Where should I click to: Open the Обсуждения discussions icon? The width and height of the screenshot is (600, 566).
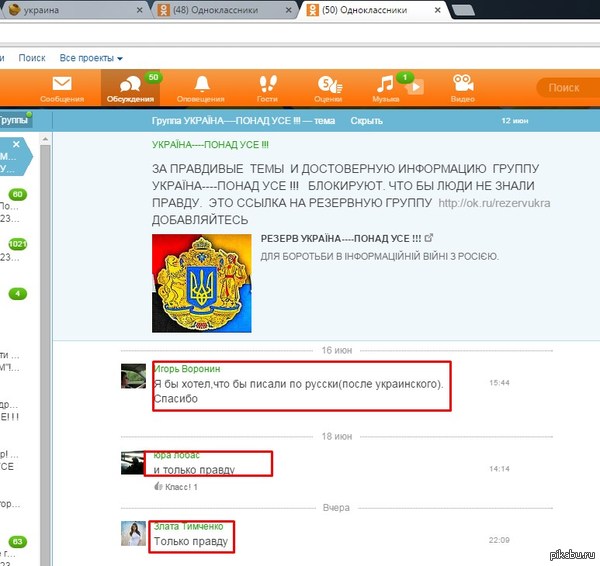point(130,88)
